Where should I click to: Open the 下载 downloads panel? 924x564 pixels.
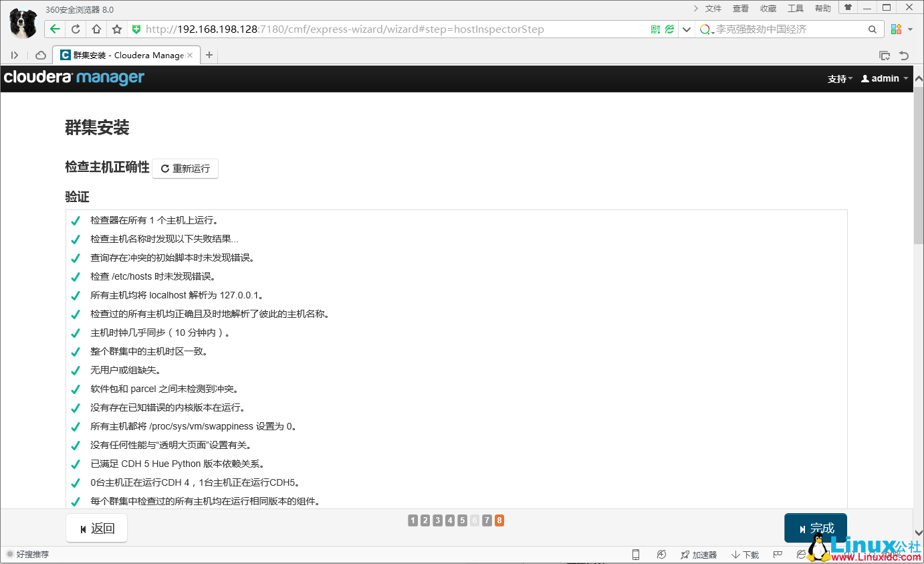click(x=744, y=554)
